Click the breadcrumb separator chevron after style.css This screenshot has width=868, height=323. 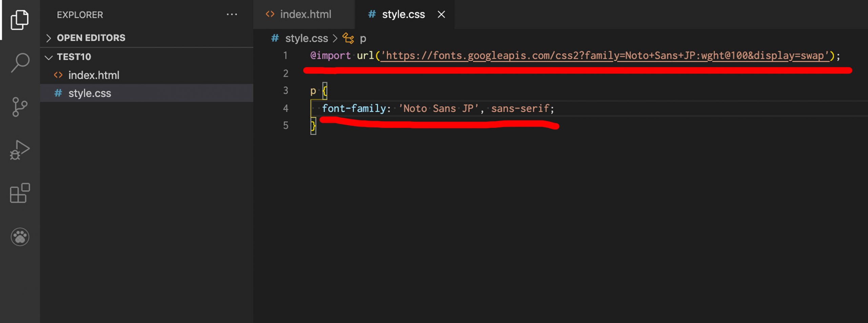[335, 38]
